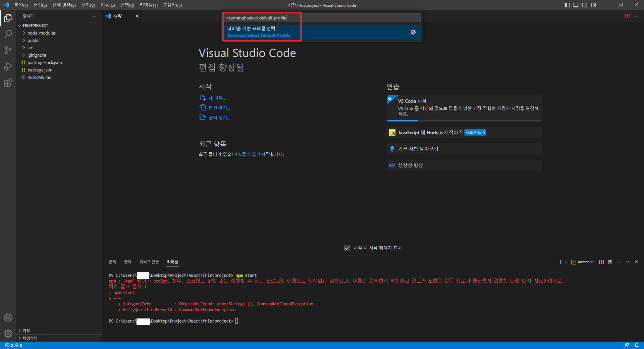This screenshot has width=644, height=349.
Task: Expand the public folder
Action: [59, 40]
